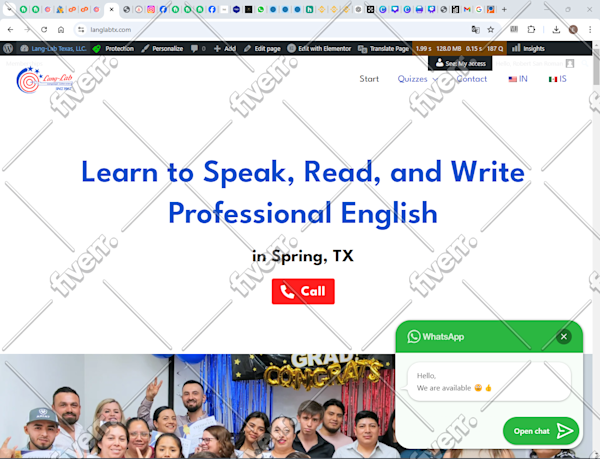
Task: Bookmark this page with the star icon
Action: (491, 29)
